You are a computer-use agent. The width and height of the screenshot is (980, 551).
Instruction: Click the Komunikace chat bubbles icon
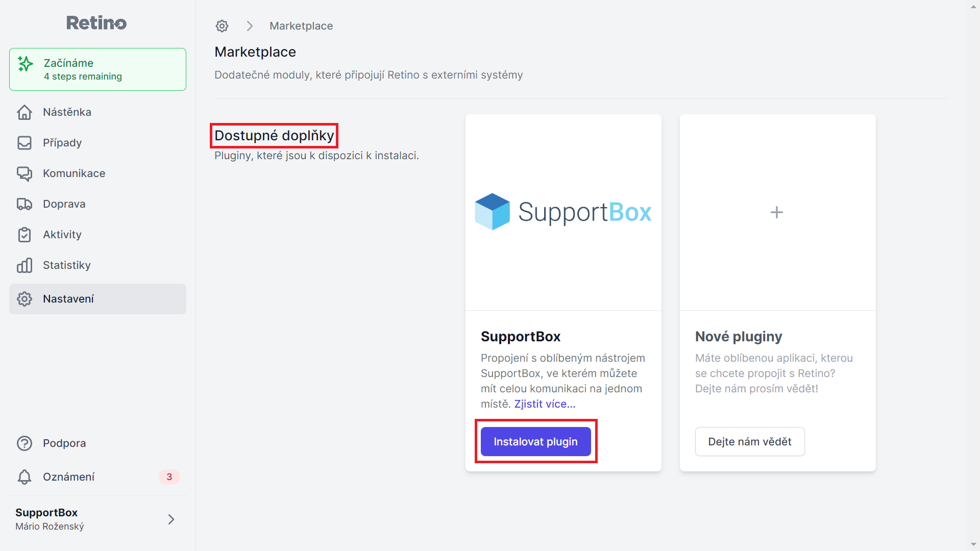24,173
